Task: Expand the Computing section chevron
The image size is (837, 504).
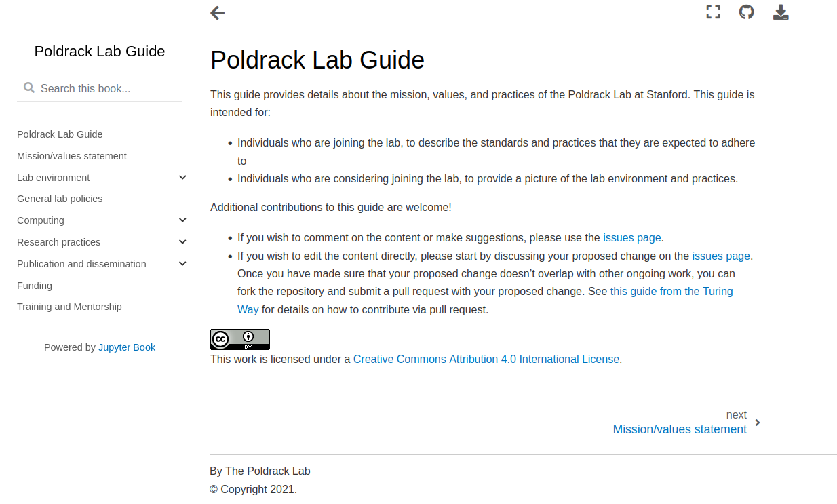Action: pos(182,220)
